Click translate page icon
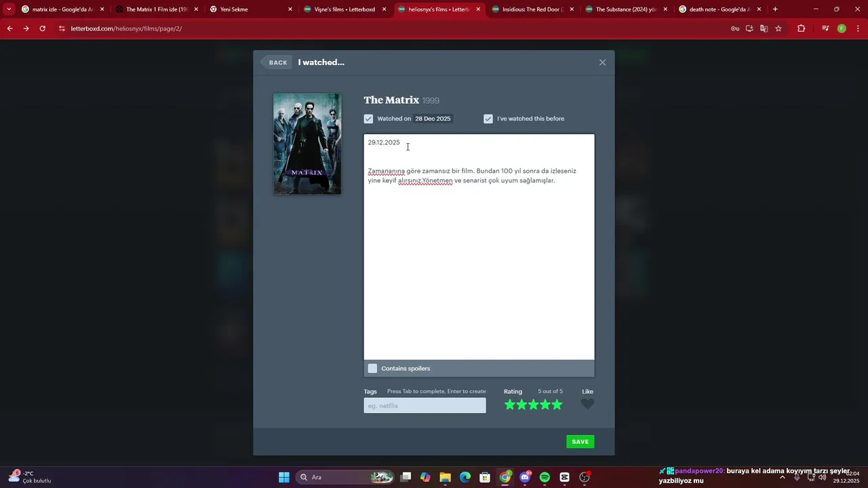This screenshot has width=868, height=488. click(x=764, y=28)
